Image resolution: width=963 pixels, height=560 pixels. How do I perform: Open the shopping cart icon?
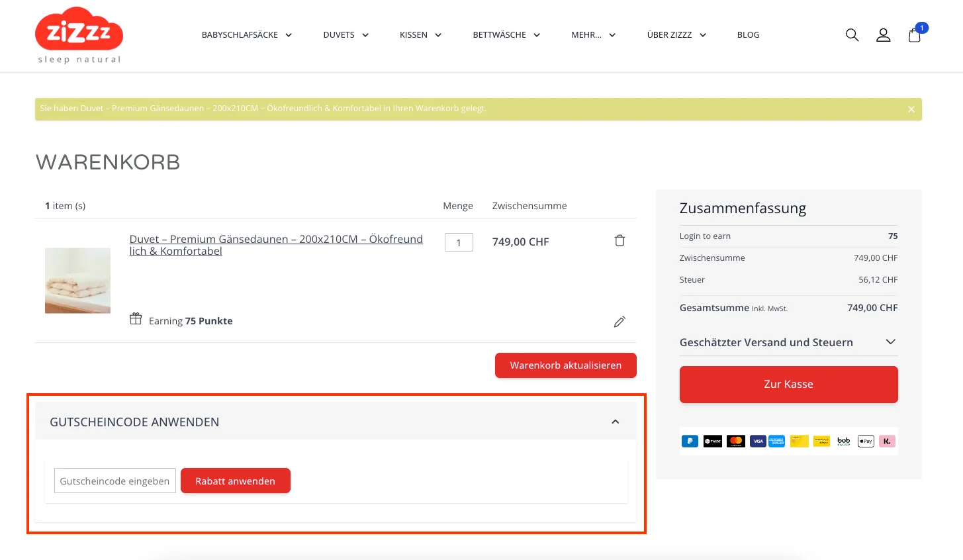pos(915,34)
